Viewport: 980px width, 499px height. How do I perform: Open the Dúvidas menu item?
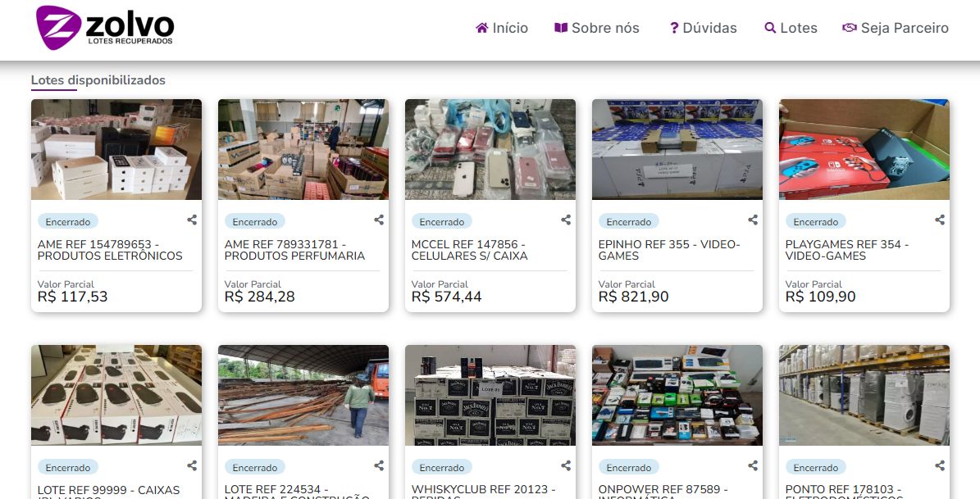tap(703, 28)
